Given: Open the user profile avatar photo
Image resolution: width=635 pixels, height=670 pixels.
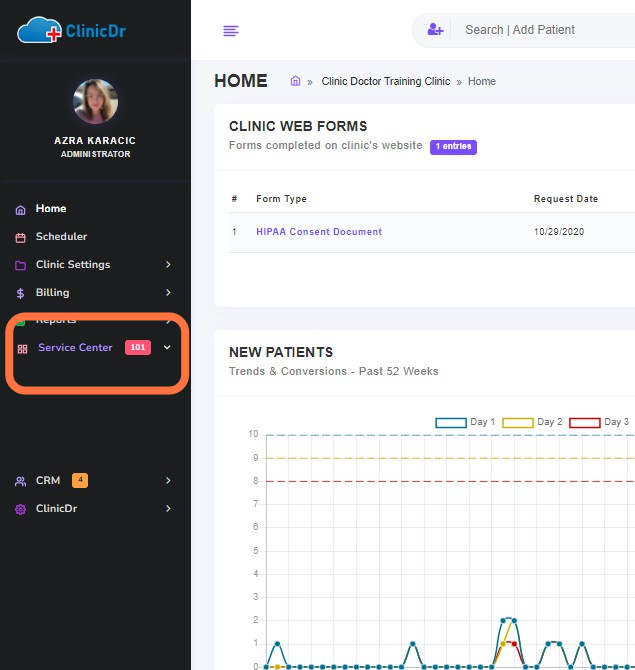Looking at the screenshot, I should (95, 102).
